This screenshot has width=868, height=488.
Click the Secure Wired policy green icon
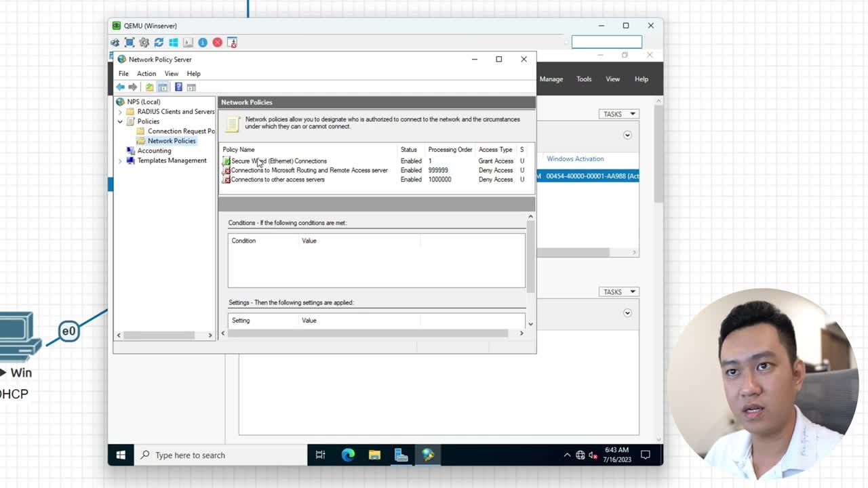(226, 161)
